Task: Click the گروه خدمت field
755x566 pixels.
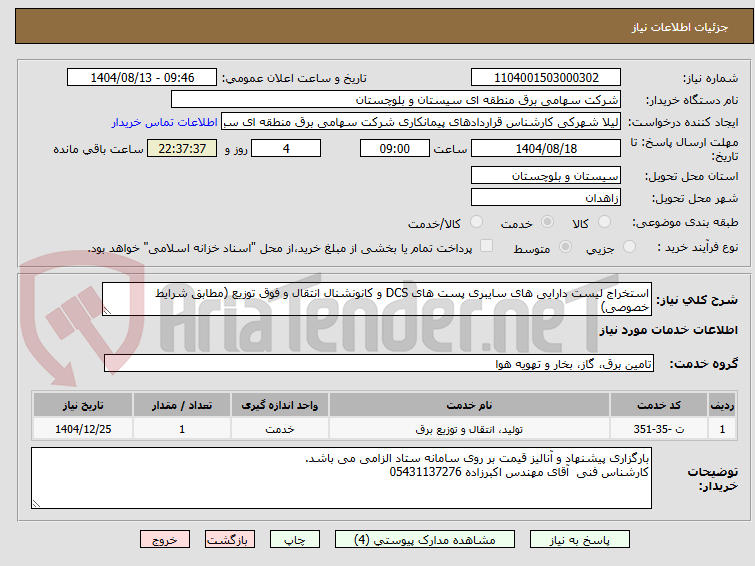Action: pos(379,364)
